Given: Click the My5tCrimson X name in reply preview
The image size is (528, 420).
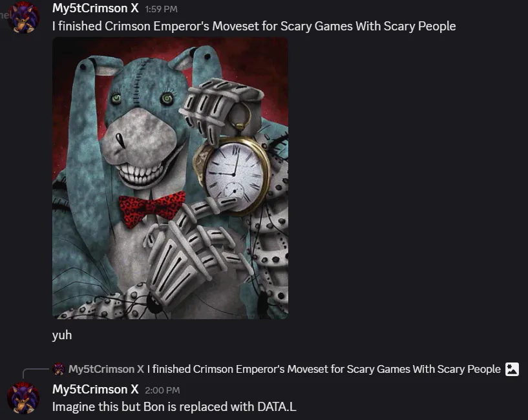Looking at the screenshot, I should (106, 369).
